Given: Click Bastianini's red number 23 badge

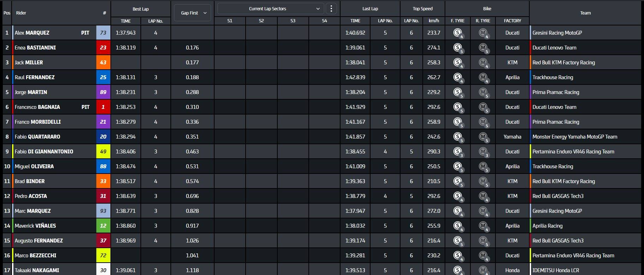Looking at the screenshot, I should [x=103, y=48].
